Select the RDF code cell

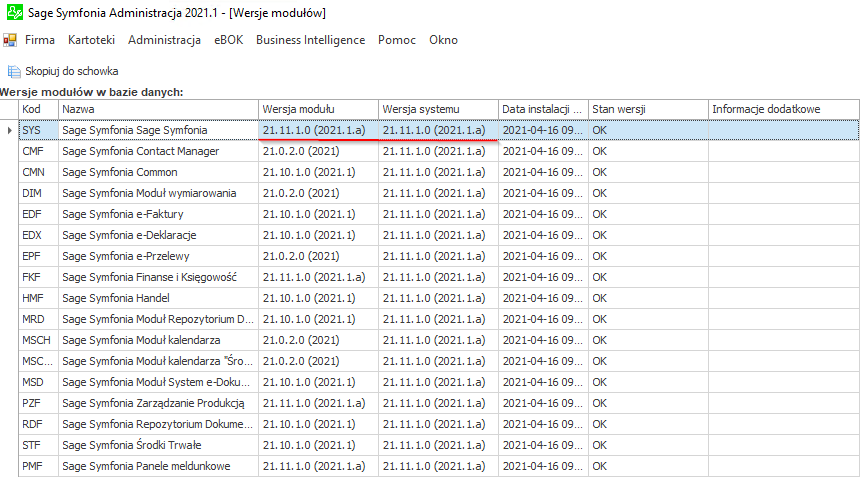coord(38,424)
